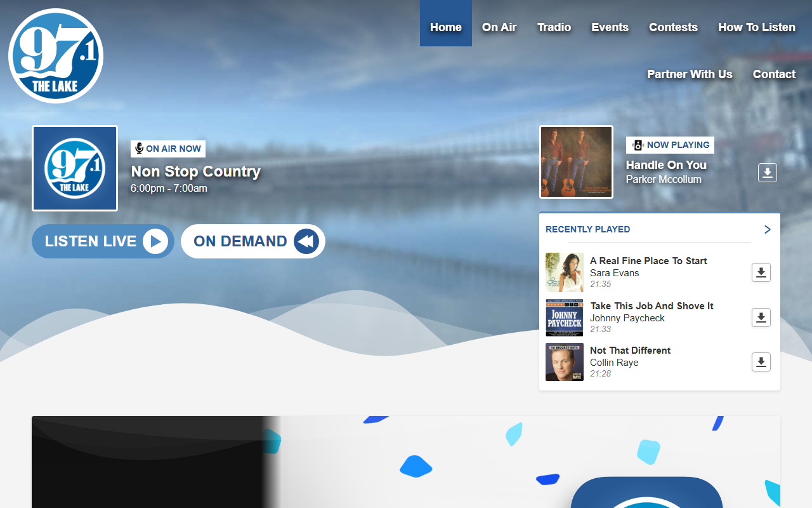Open the Handle On You song title
Viewport: 812px width, 508px height.
pos(666,165)
